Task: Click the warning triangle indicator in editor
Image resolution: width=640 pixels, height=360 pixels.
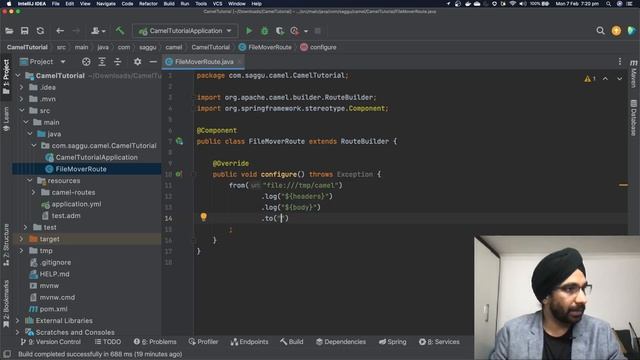Action: 588,79
